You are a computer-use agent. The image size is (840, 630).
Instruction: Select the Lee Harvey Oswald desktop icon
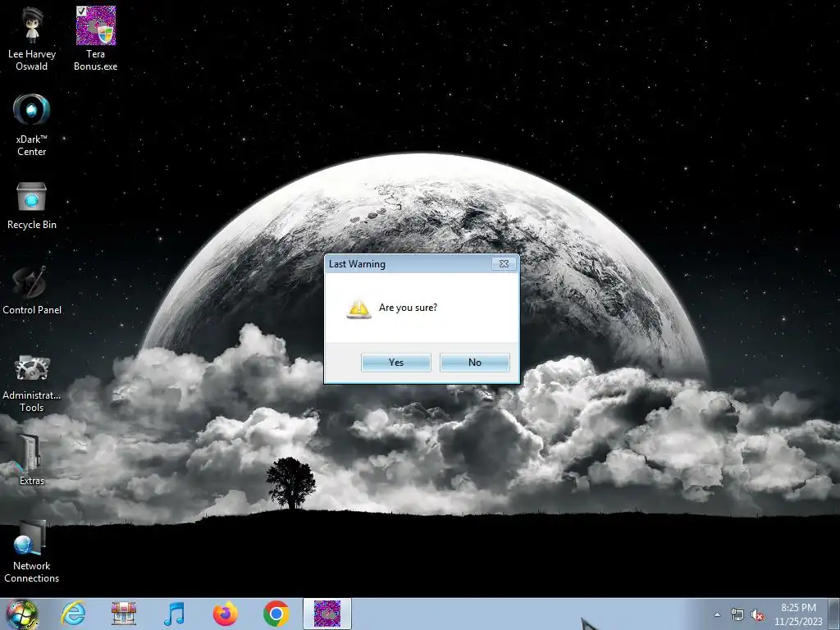click(32, 39)
